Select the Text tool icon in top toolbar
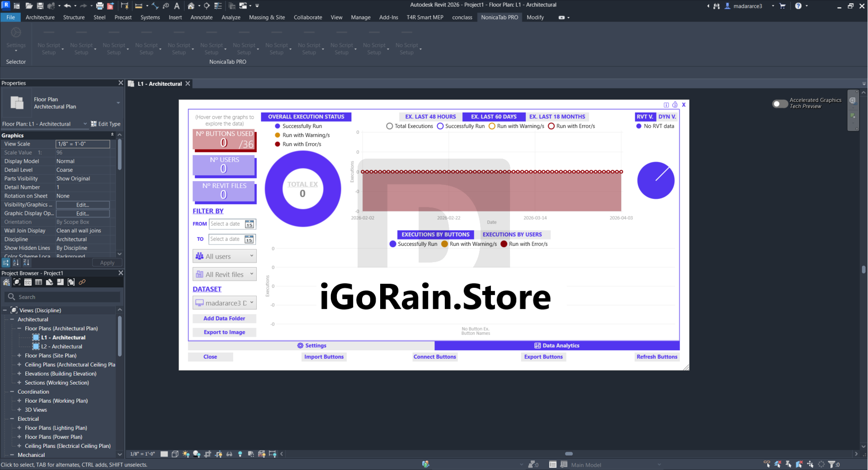Screen dimensions: 868x470 pos(177,6)
